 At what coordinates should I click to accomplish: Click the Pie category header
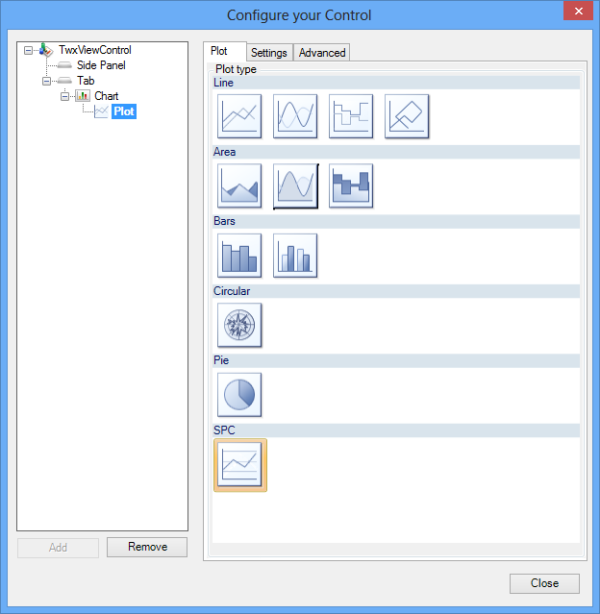396,360
